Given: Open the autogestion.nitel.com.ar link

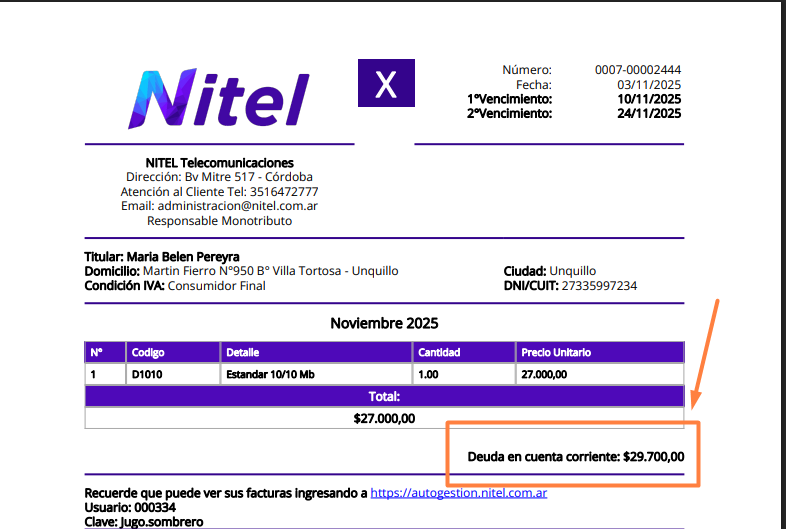Looking at the screenshot, I should click(x=458, y=493).
